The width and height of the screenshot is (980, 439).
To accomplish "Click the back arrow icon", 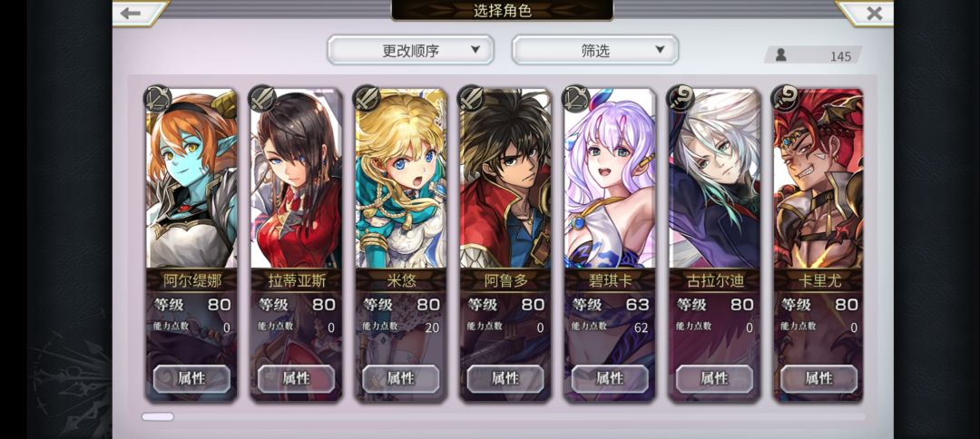I will click(131, 13).
